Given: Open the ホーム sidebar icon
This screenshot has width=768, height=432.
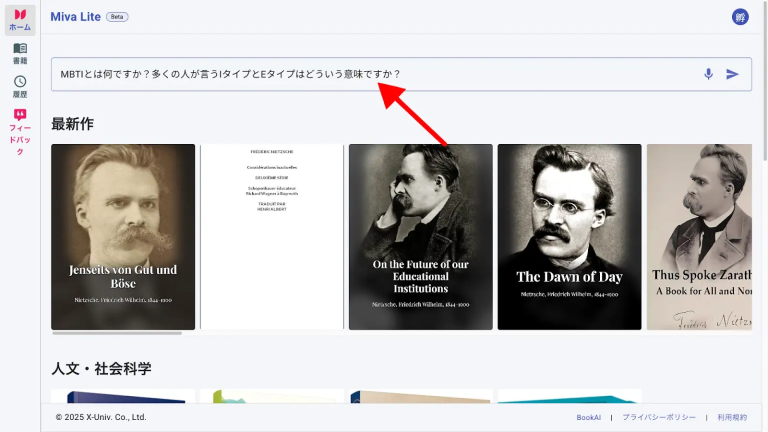Looking at the screenshot, I should pos(20,20).
